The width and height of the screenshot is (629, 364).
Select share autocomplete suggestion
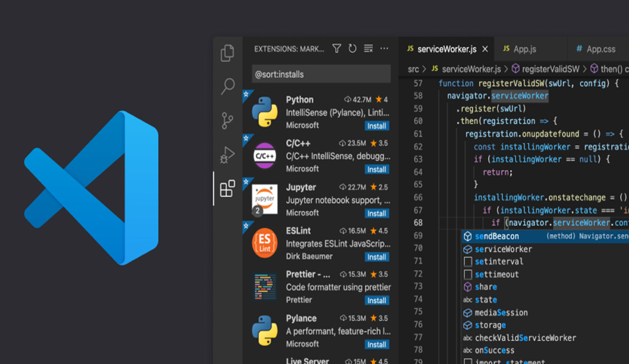[546, 287]
